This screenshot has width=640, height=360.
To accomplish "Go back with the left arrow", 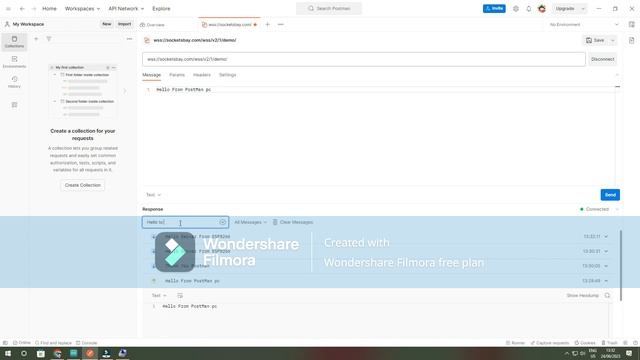I will click(22, 9).
